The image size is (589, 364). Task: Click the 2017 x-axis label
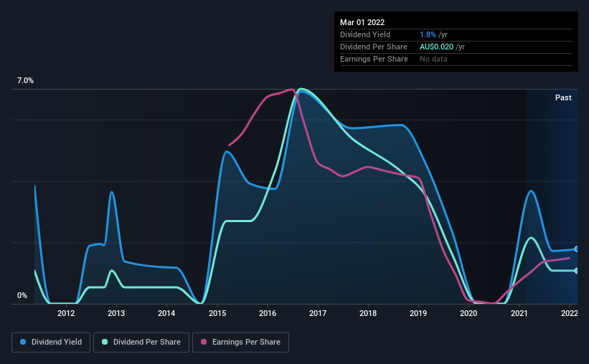tap(318, 313)
